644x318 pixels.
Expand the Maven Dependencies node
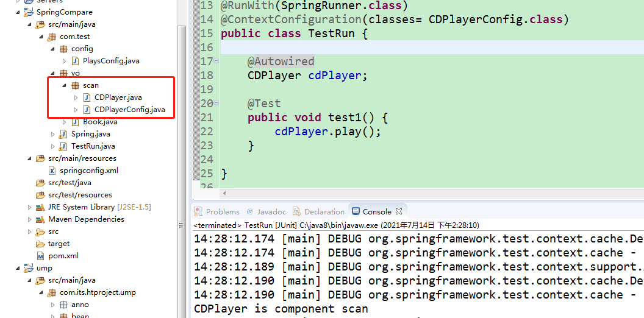click(x=30, y=219)
